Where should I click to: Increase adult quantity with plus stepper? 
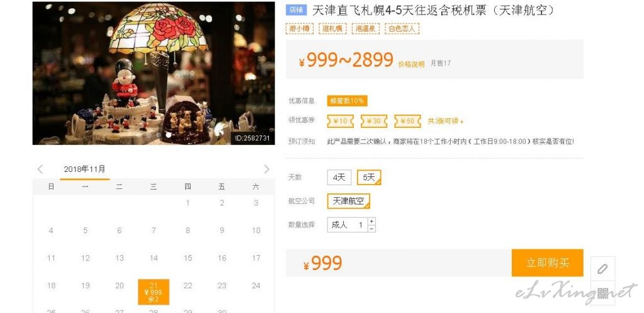click(371, 221)
